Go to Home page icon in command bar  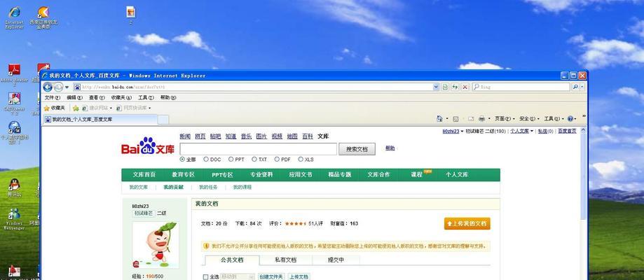[x=439, y=119]
